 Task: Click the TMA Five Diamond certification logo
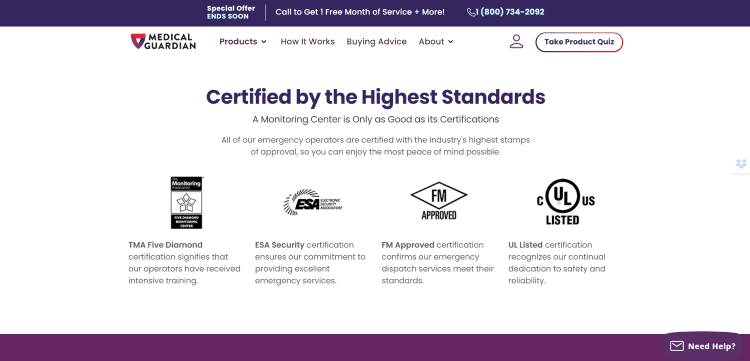(187, 202)
